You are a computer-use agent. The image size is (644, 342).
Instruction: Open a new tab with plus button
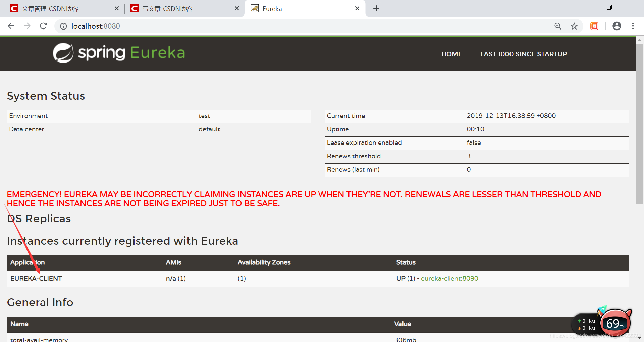pos(376,8)
